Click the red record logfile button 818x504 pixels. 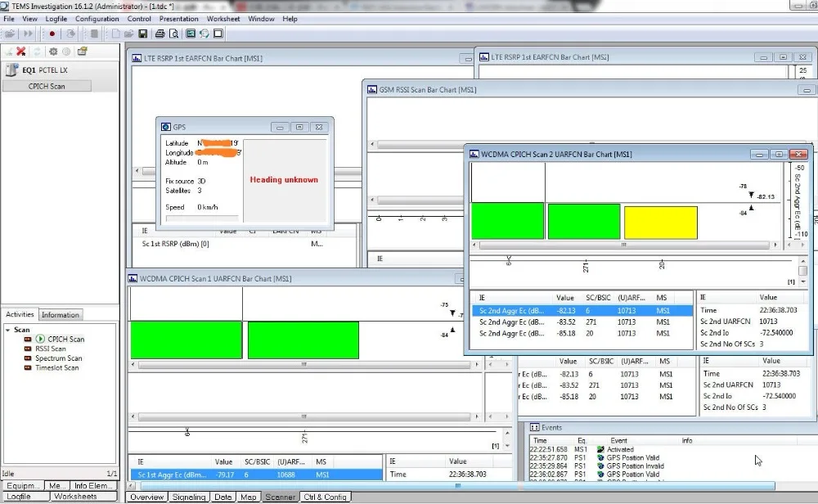pos(52,34)
